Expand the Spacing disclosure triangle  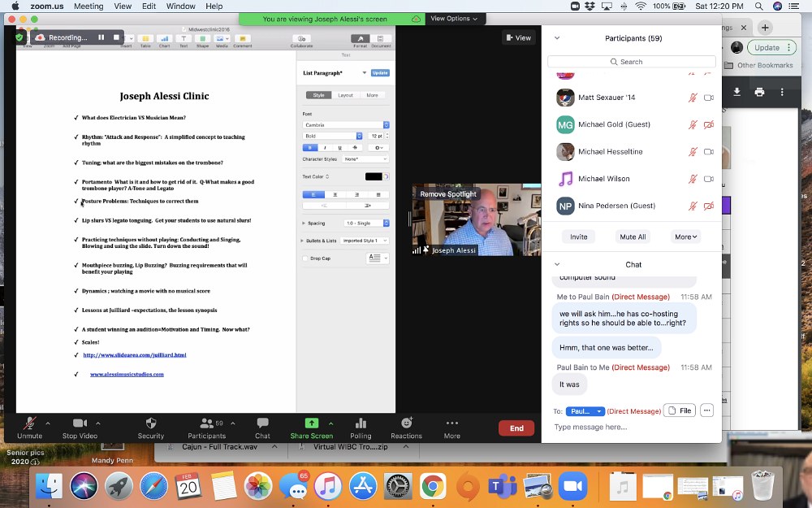[304, 224]
